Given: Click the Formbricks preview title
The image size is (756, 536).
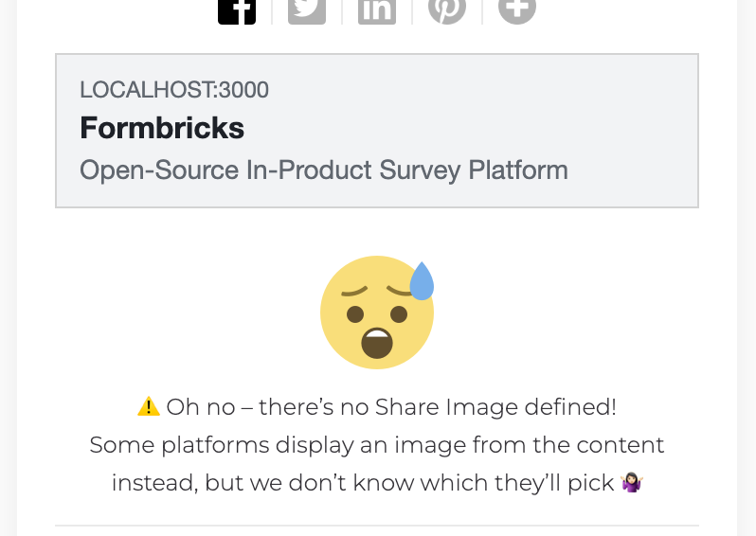Looking at the screenshot, I should pyautogui.click(x=162, y=128).
